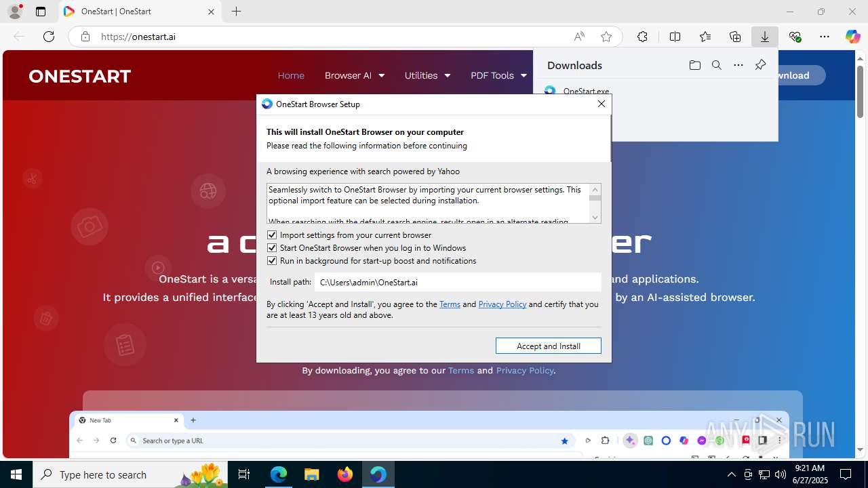Click the Install path field
868x488 pixels.
coord(458,282)
